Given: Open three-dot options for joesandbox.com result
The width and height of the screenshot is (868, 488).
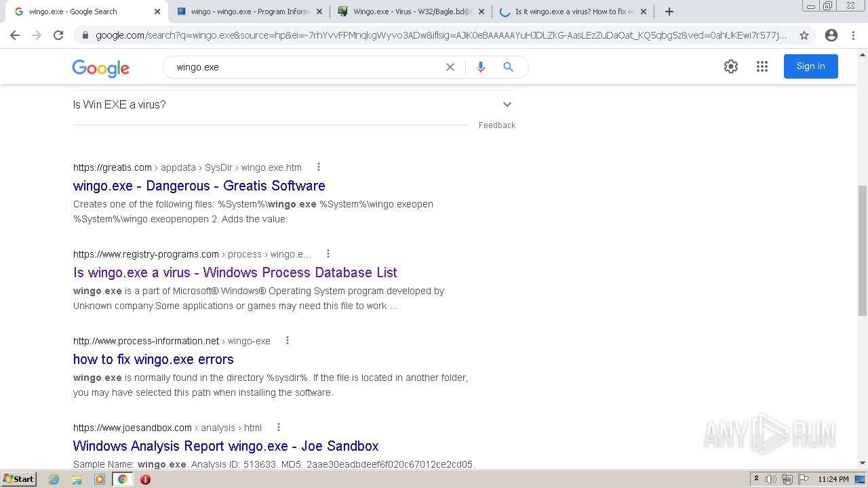Looking at the screenshot, I should (279, 427).
